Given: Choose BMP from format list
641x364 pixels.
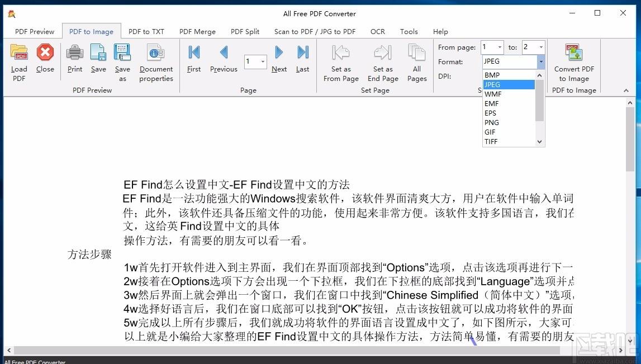Looking at the screenshot, I should point(509,75).
